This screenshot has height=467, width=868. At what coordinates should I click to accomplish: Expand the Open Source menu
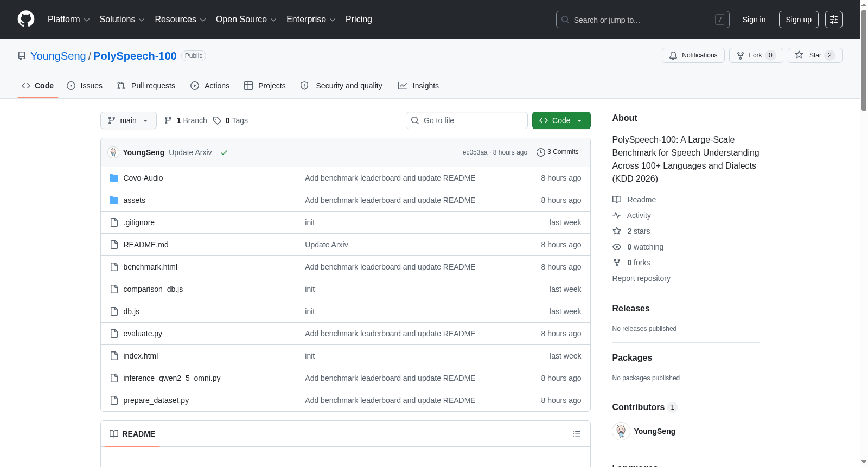[246, 20]
